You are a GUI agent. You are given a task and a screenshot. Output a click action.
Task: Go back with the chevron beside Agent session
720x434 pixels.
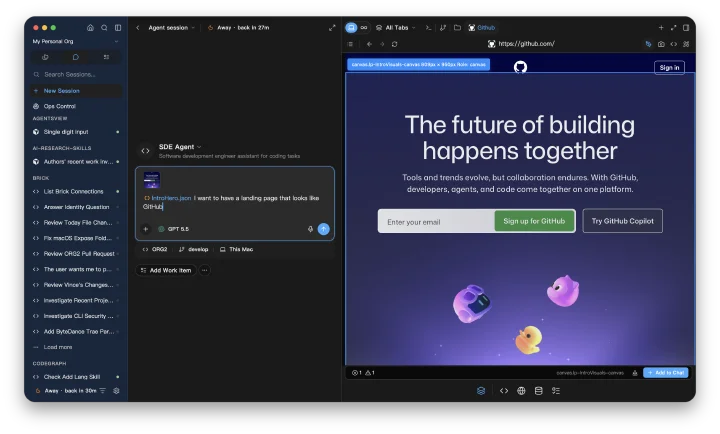pos(138,28)
